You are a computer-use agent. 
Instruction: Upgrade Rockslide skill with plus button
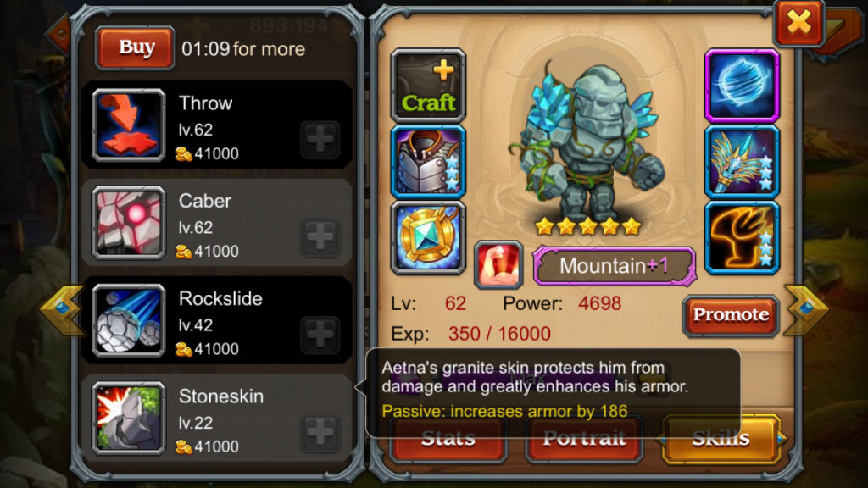point(320,335)
